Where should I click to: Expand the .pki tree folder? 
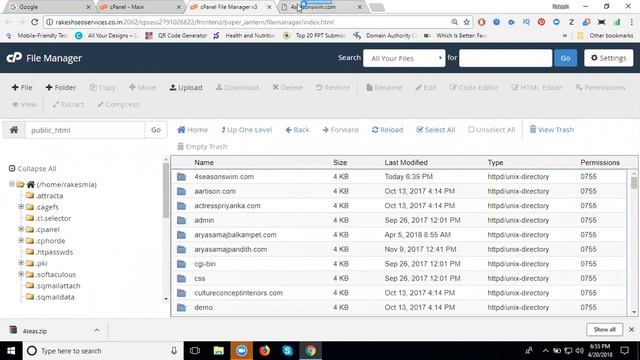click(21, 263)
